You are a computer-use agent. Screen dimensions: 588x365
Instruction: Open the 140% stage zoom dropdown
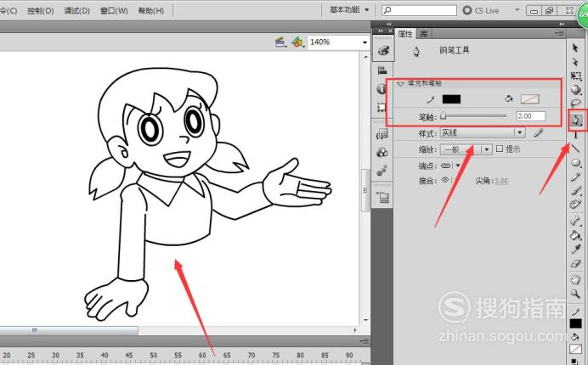pyautogui.click(x=365, y=42)
